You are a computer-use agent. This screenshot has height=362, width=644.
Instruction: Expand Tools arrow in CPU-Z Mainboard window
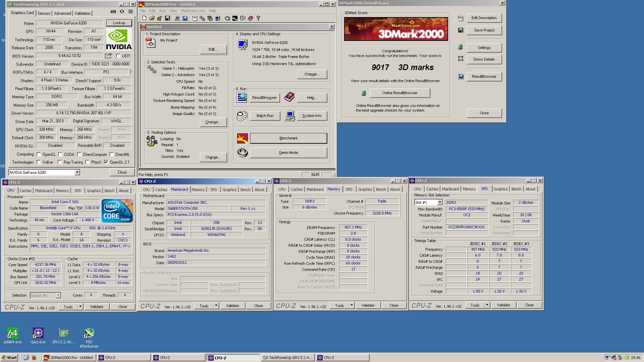216,306
